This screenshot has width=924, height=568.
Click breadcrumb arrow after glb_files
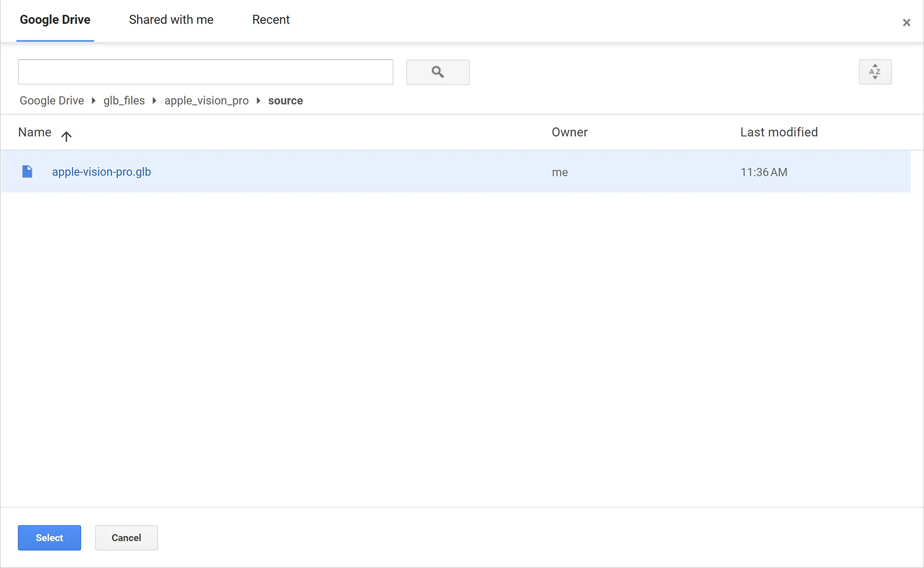point(154,101)
